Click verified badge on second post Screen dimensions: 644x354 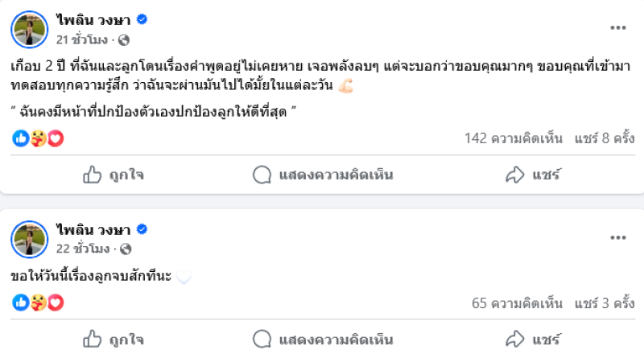coord(142,230)
